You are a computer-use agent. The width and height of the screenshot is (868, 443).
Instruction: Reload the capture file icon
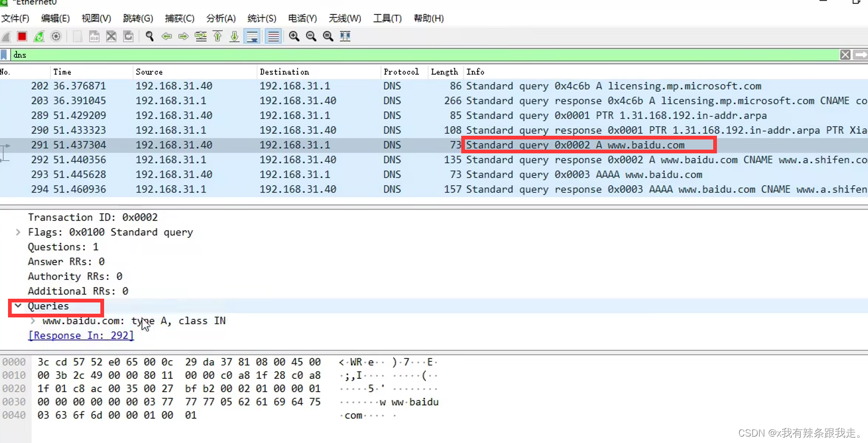pos(129,36)
